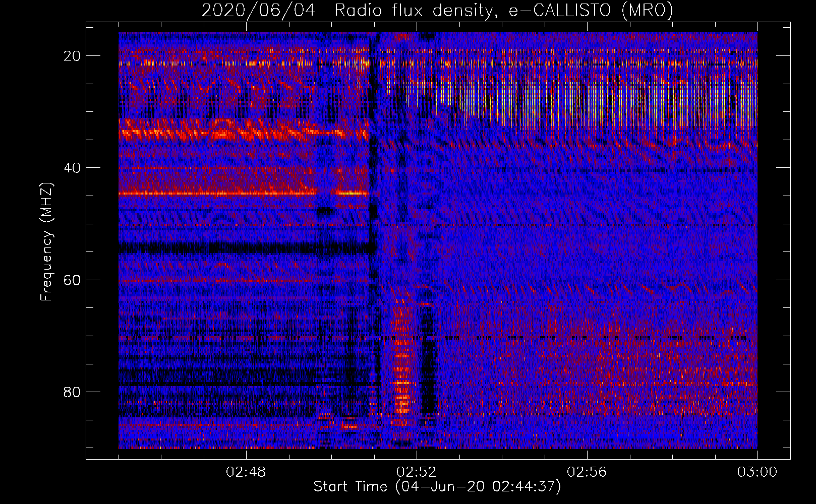816x504 pixels.
Task: Click the 40 MHz frequency tick label
Action: [73, 168]
